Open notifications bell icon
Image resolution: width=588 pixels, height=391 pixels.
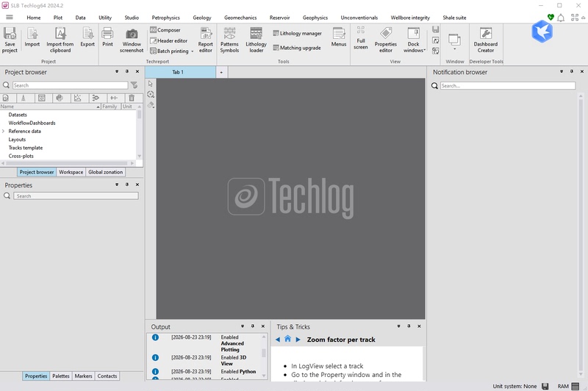pos(561,18)
